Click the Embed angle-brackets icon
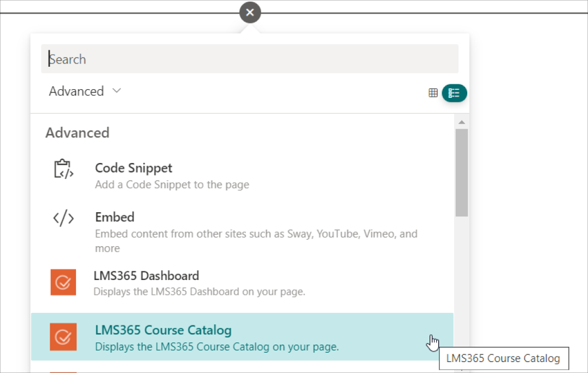 (63, 218)
